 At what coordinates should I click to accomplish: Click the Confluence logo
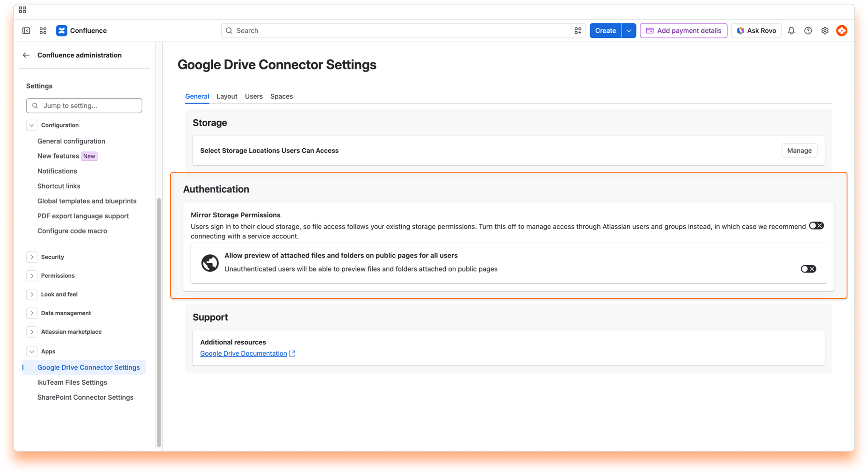(x=81, y=30)
